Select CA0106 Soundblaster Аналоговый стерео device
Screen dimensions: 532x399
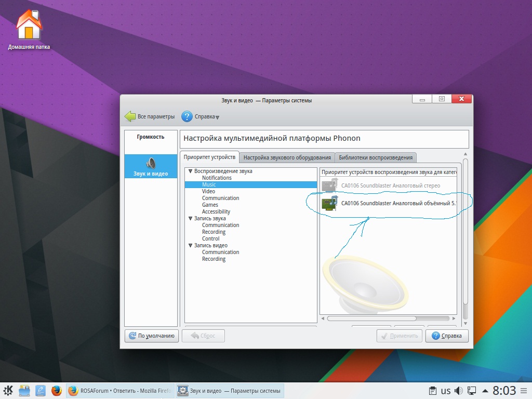(389, 185)
